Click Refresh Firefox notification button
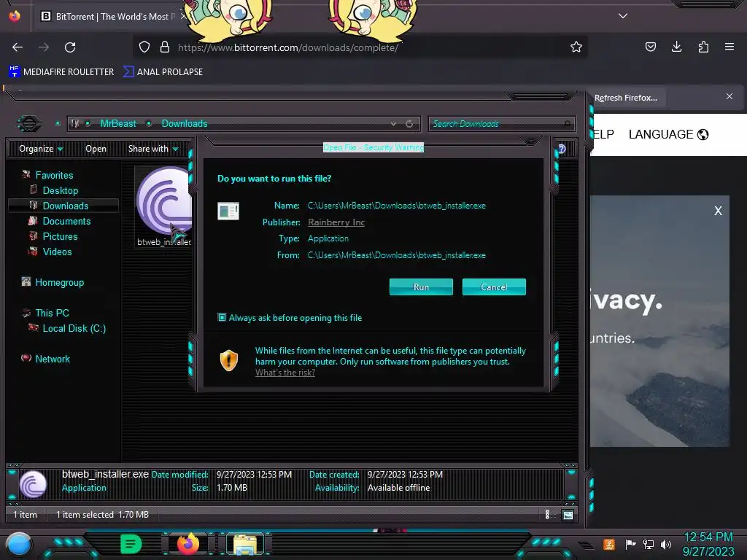 (625, 98)
